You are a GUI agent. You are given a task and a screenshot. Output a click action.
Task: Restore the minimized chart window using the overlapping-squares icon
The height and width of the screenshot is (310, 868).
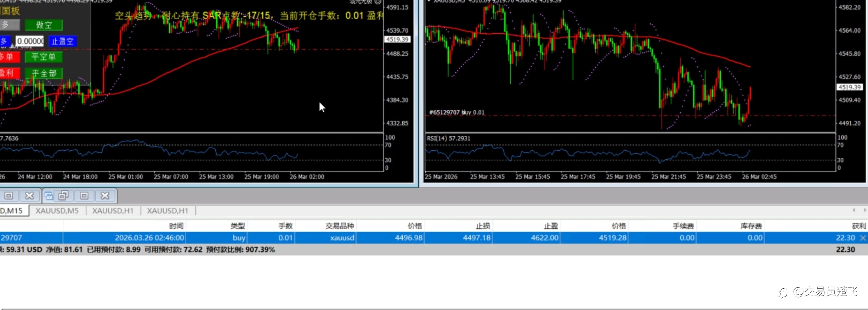pos(64,196)
